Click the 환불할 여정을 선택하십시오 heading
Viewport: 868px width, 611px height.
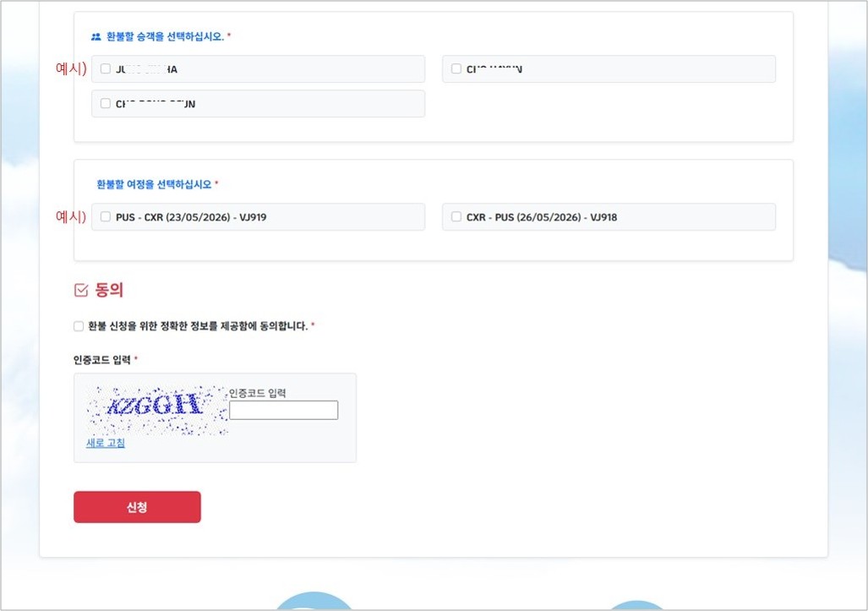pyautogui.click(x=155, y=183)
